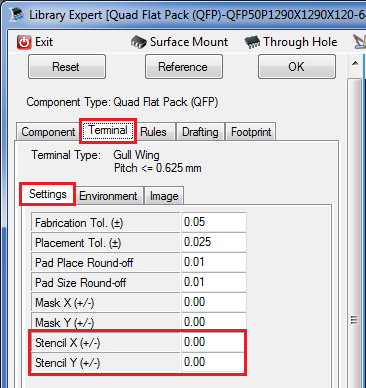The width and height of the screenshot is (366, 388).
Task: Open the Surface Mount chip icon
Action: pos(138,42)
